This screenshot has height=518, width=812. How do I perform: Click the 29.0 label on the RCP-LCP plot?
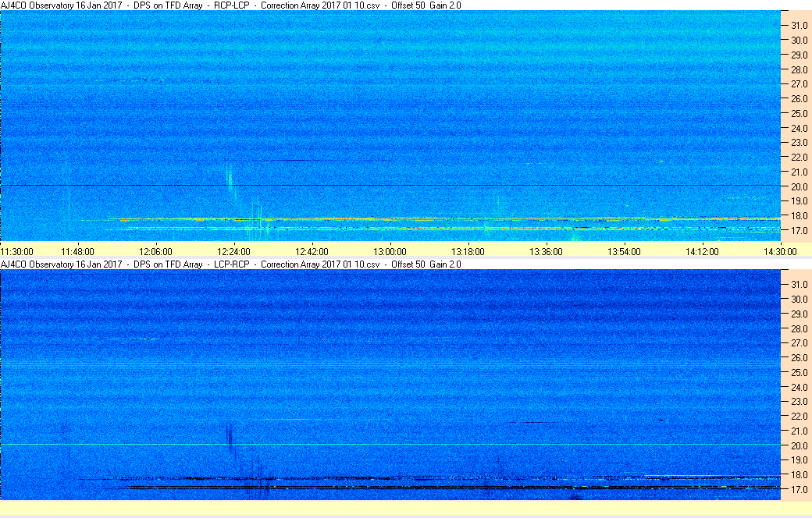pos(799,55)
